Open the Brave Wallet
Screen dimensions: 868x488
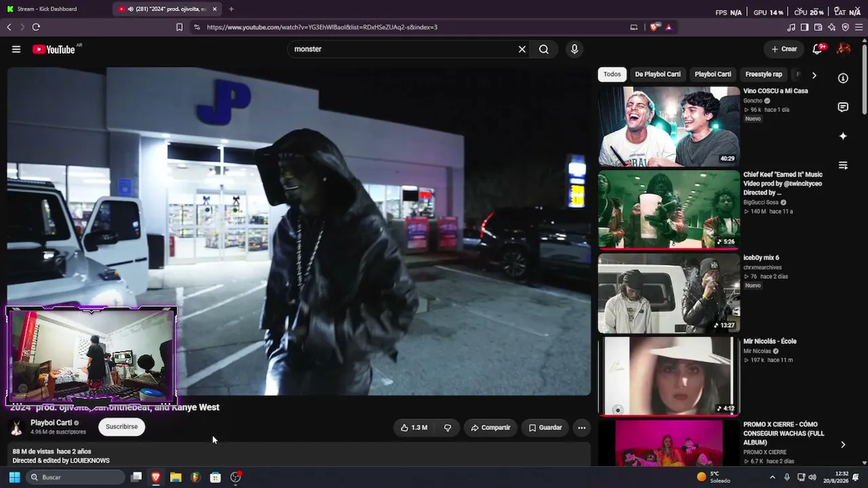click(x=818, y=27)
